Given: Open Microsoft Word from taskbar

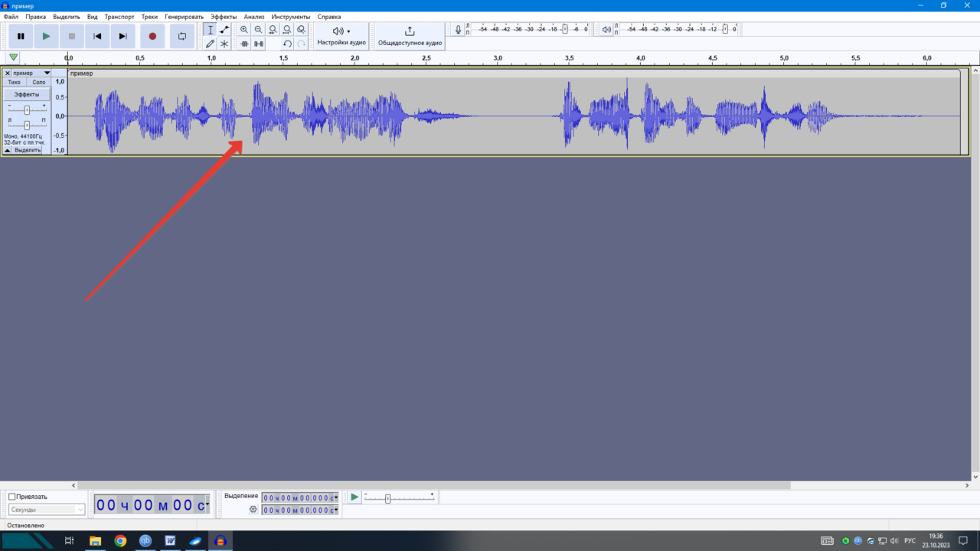Looking at the screenshot, I should click(170, 540).
